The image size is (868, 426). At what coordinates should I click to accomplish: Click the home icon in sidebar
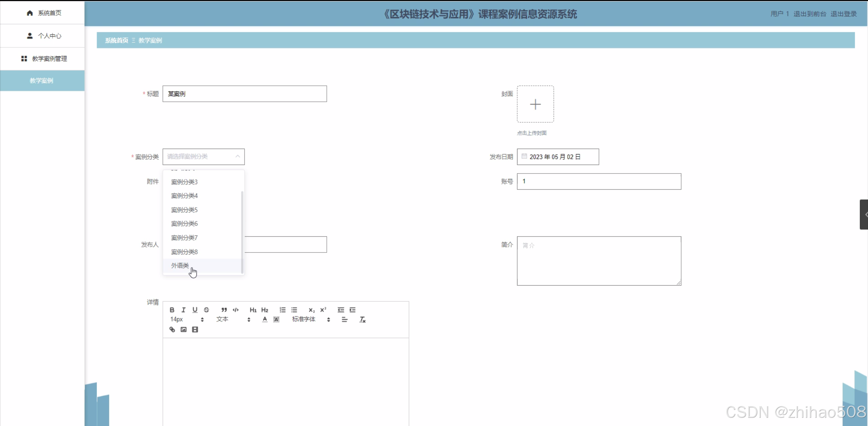(30, 13)
